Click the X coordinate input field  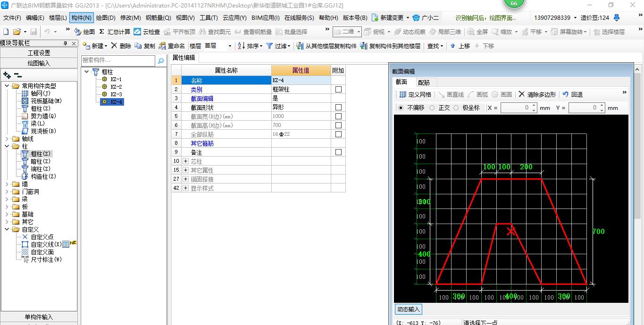pos(516,108)
